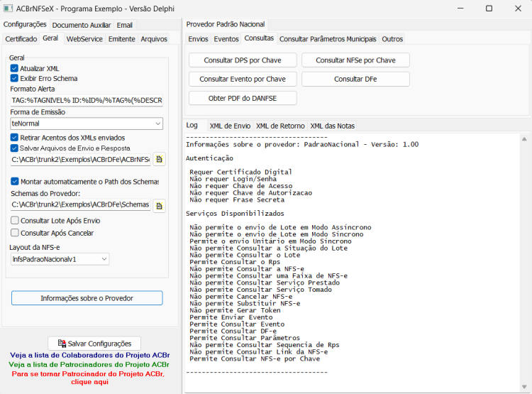Viewport: 532px width, 394px height.
Task: Enable Consultar Após Cancelar
Action: tap(15, 233)
